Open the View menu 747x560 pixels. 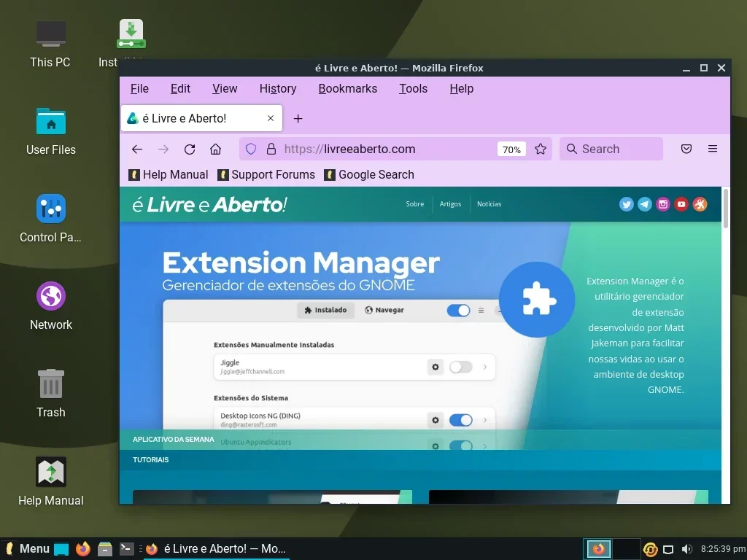pos(225,88)
